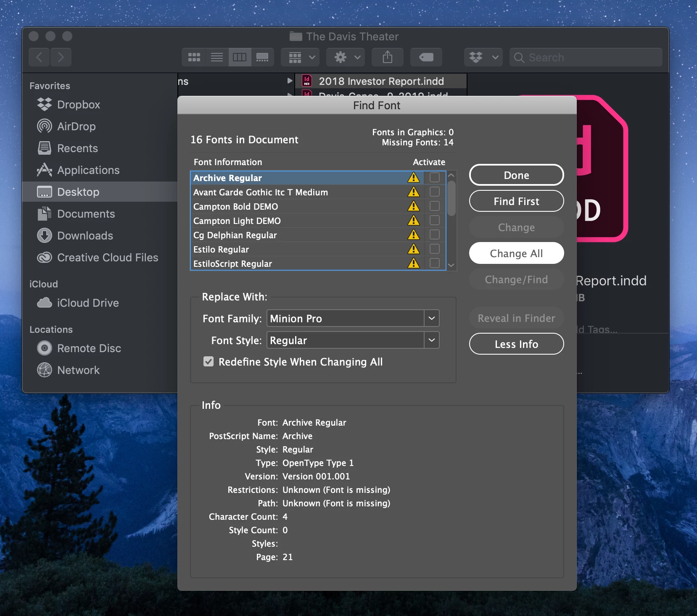Enable Activate checkbox for Estilo Regular
697x616 pixels.
[435, 249]
